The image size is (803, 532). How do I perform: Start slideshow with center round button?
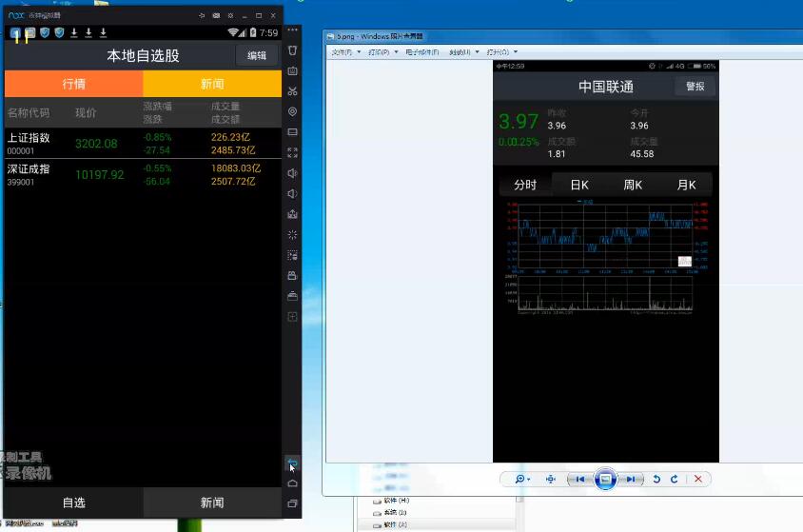(x=605, y=479)
